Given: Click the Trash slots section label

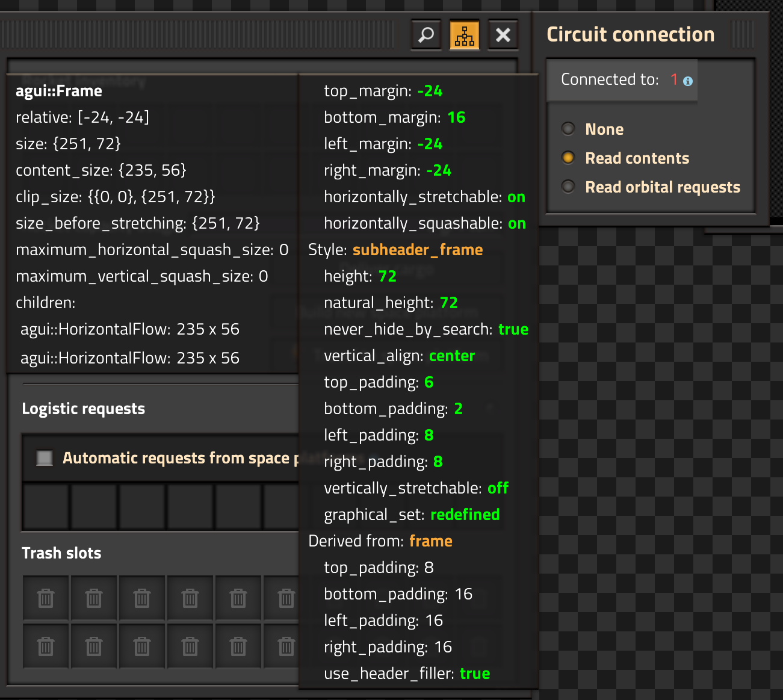Looking at the screenshot, I should click(x=61, y=553).
